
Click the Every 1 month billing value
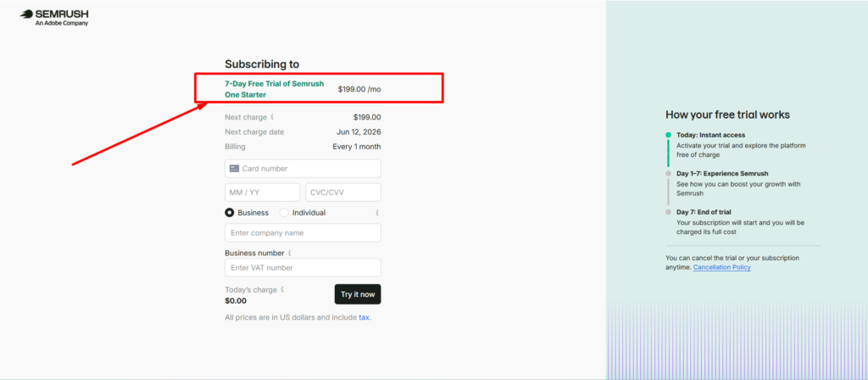(x=357, y=146)
